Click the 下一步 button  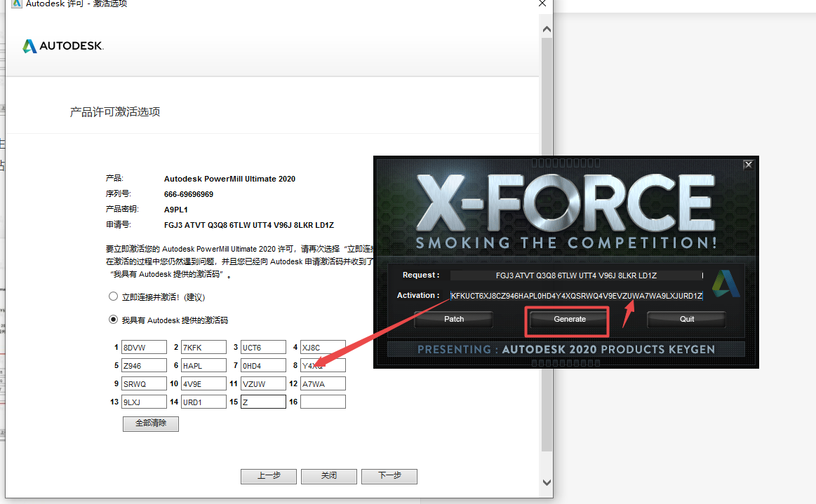389,476
